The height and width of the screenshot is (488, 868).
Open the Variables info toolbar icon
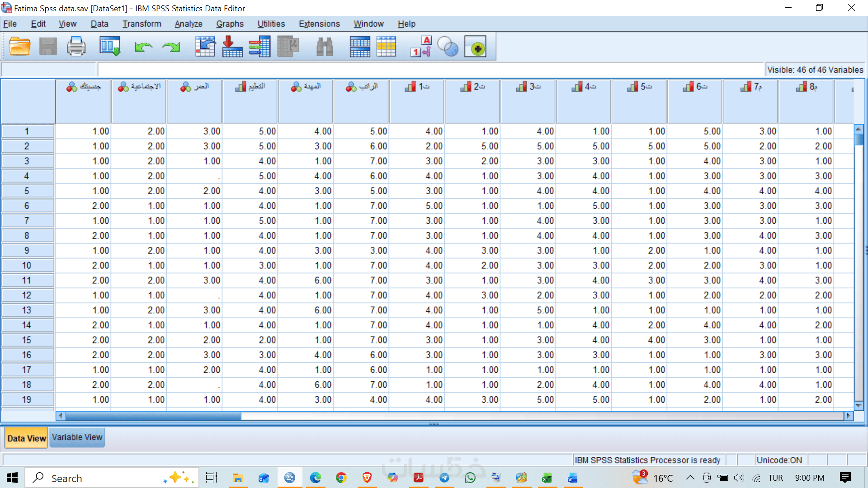point(259,47)
